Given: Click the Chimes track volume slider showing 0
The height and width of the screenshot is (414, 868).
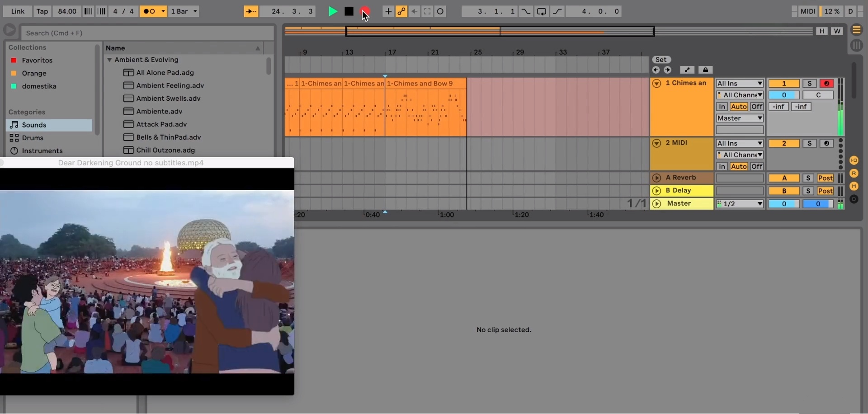Looking at the screenshot, I should coord(784,95).
